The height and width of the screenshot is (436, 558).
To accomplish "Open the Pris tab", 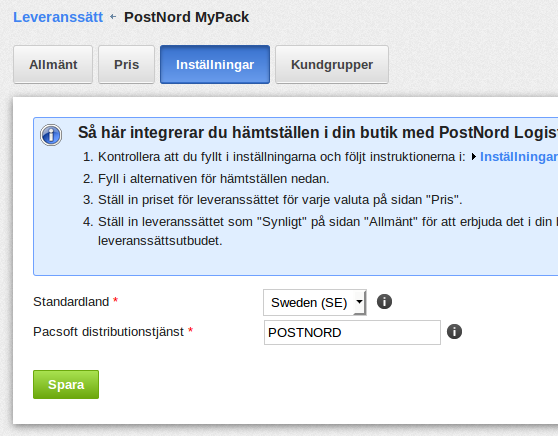I will 126,64.
